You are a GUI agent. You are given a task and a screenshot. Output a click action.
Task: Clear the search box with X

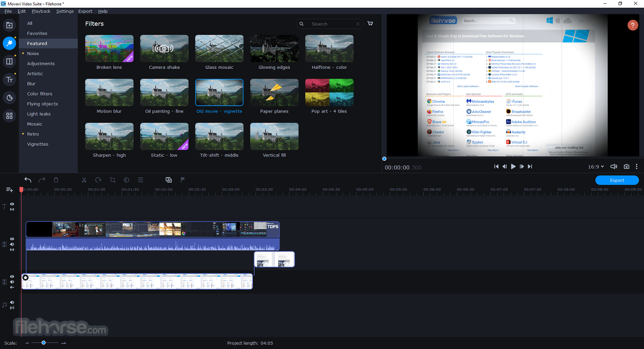click(x=358, y=24)
